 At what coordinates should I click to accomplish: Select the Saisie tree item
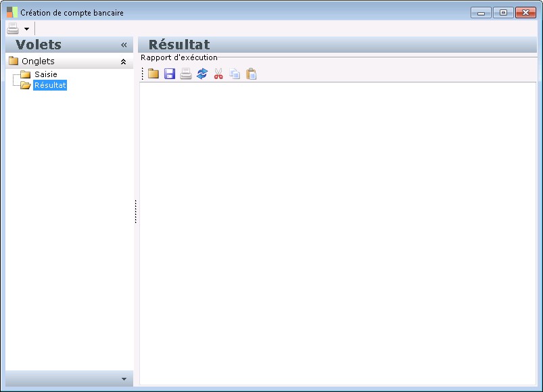click(46, 74)
